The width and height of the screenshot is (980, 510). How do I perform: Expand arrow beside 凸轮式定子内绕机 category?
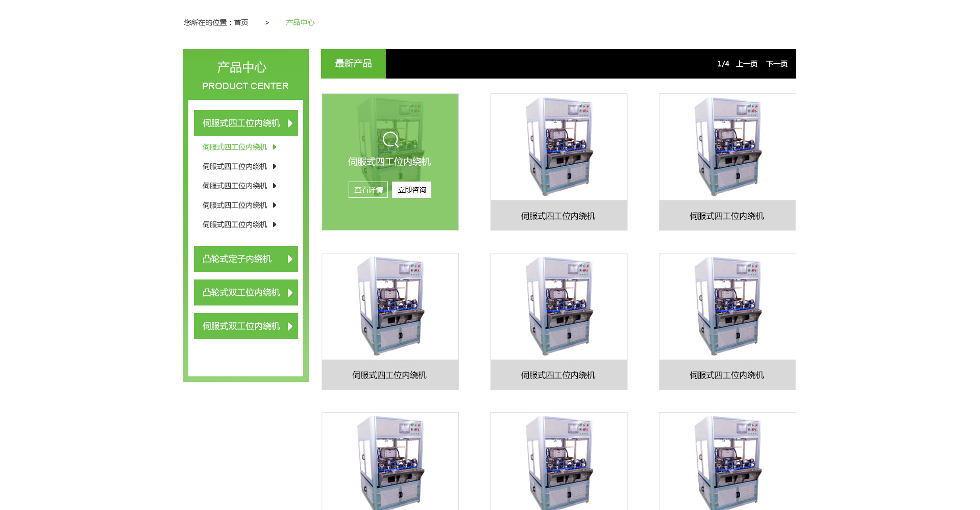coord(290,259)
